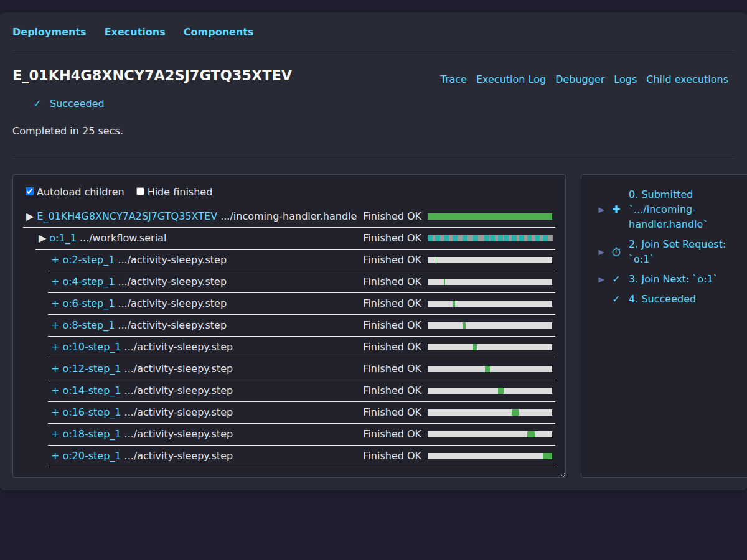Expand event 0 Submitted disclosure triangle
This screenshot has height=560, width=747.
click(601, 210)
